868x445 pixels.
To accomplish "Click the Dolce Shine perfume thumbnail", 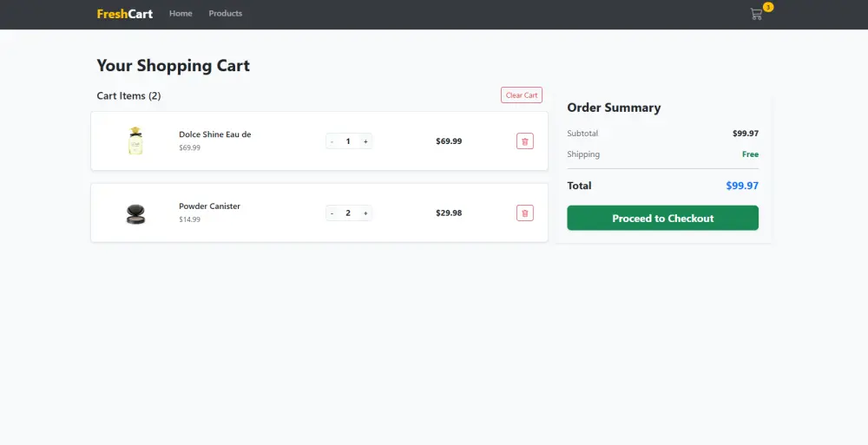I will pyautogui.click(x=135, y=141).
